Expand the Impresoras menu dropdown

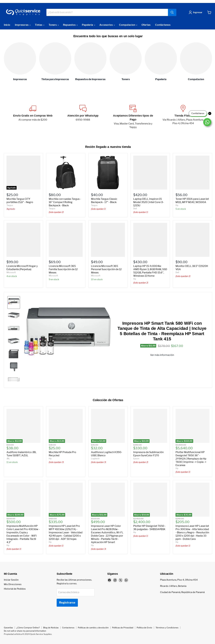pyautogui.click(x=23, y=25)
